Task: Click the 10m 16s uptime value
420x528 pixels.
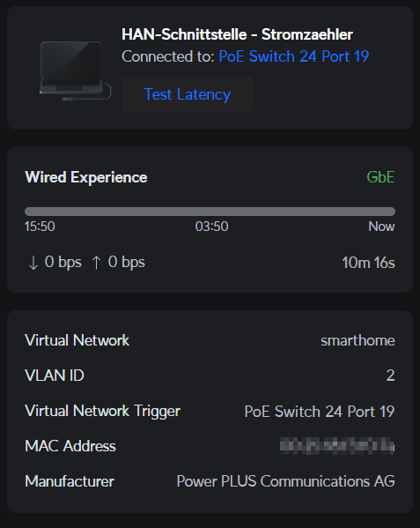Action: [368, 263]
